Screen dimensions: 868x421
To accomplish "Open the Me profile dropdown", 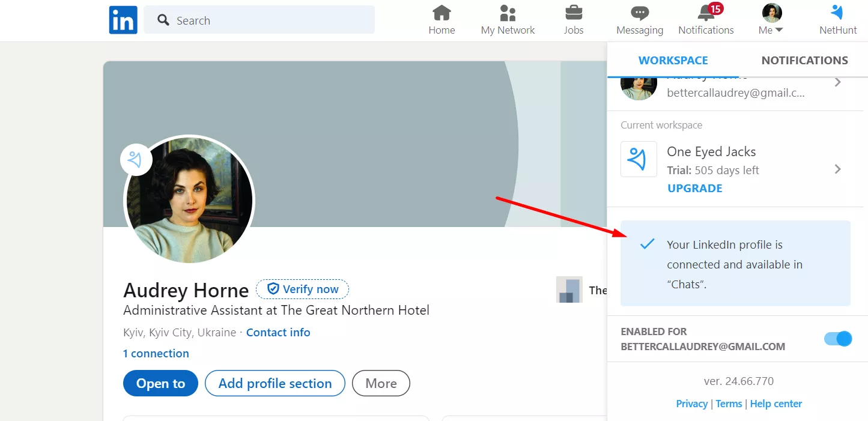I will click(x=771, y=20).
